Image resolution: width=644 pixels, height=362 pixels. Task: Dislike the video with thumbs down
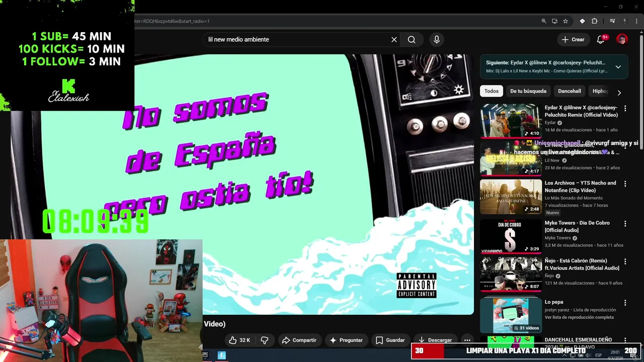pyautogui.click(x=264, y=340)
